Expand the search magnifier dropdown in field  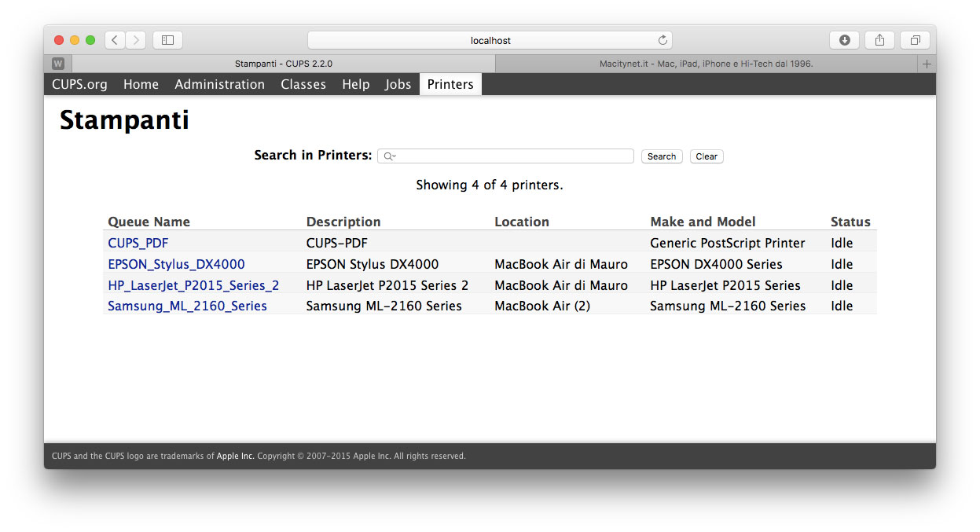pyautogui.click(x=389, y=156)
